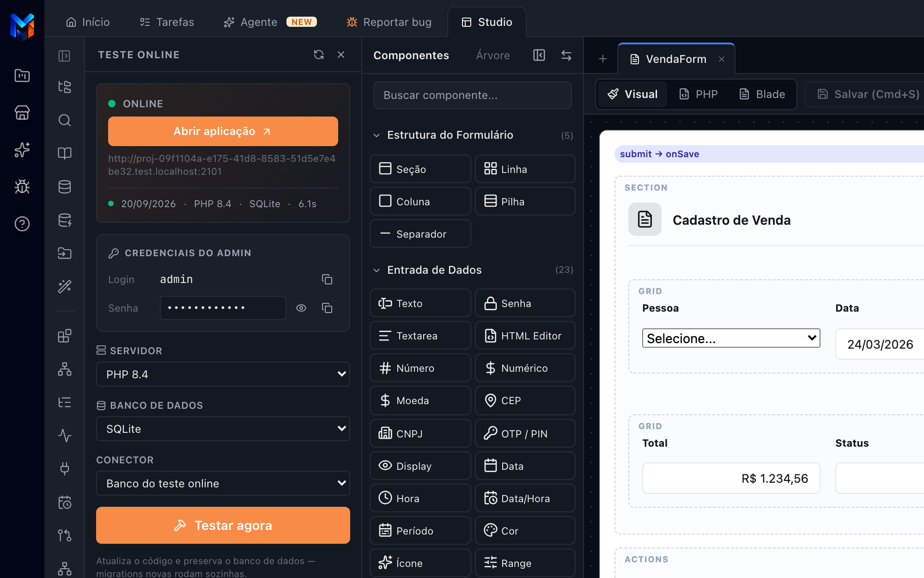Viewport: 924px width, 578px height.
Task: Collapse the Entrada de Dados group
Action: pos(377,270)
